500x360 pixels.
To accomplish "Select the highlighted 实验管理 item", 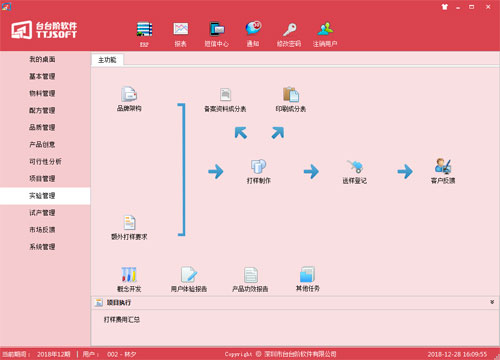I will pyautogui.click(x=45, y=196).
